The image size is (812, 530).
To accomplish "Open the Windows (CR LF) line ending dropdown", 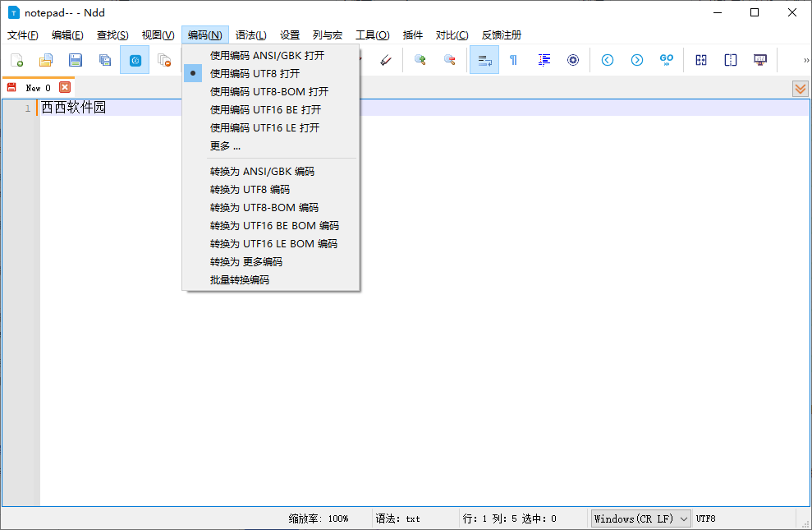I will point(640,518).
